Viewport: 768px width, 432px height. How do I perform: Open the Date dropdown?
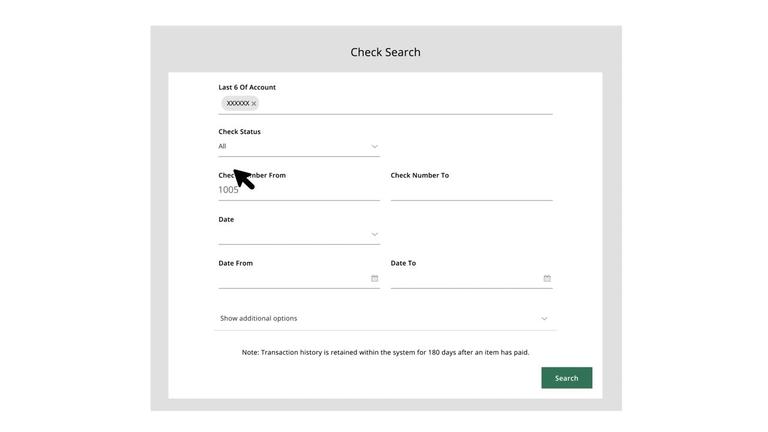pyautogui.click(x=299, y=235)
